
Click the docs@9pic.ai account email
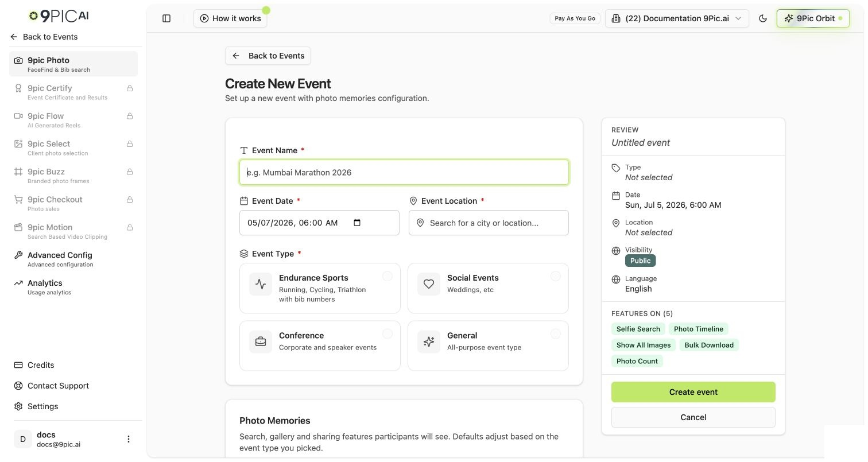(59, 444)
